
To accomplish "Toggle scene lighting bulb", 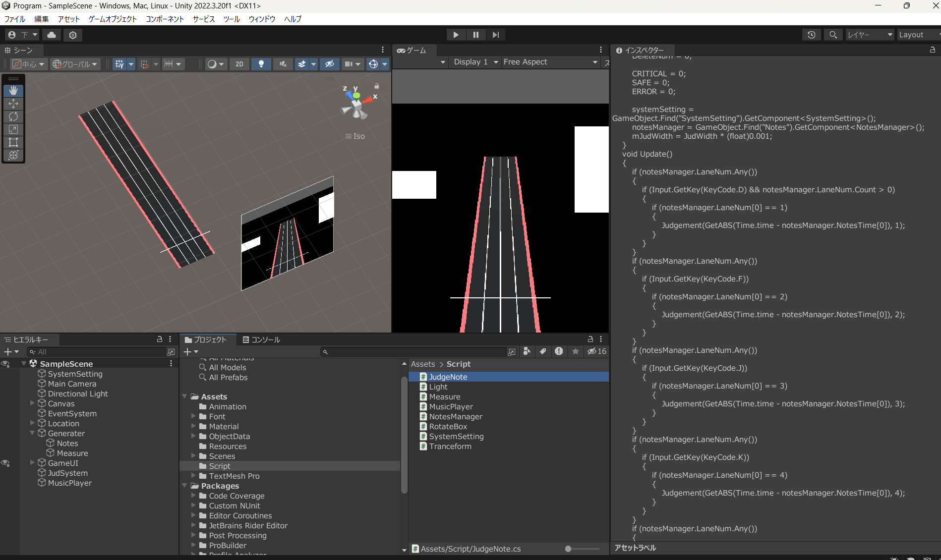I will coord(261,64).
